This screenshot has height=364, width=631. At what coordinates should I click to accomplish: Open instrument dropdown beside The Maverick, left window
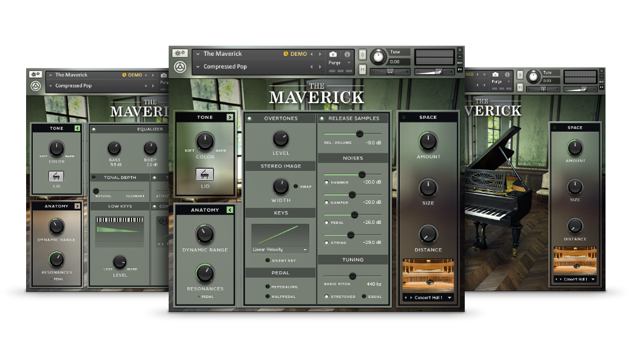point(50,75)
